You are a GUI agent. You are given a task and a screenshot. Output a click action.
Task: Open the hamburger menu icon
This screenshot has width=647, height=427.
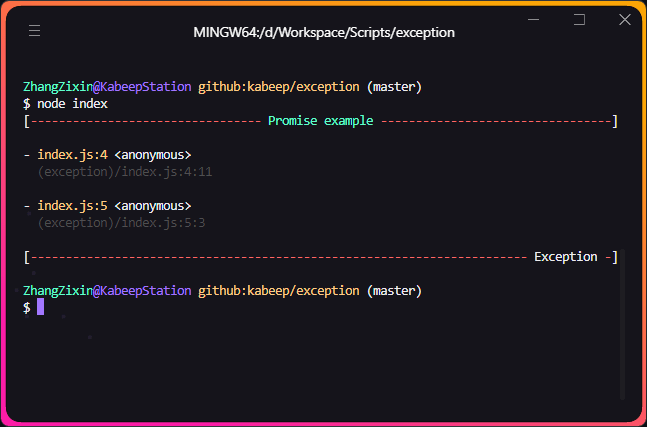[34, 31]
